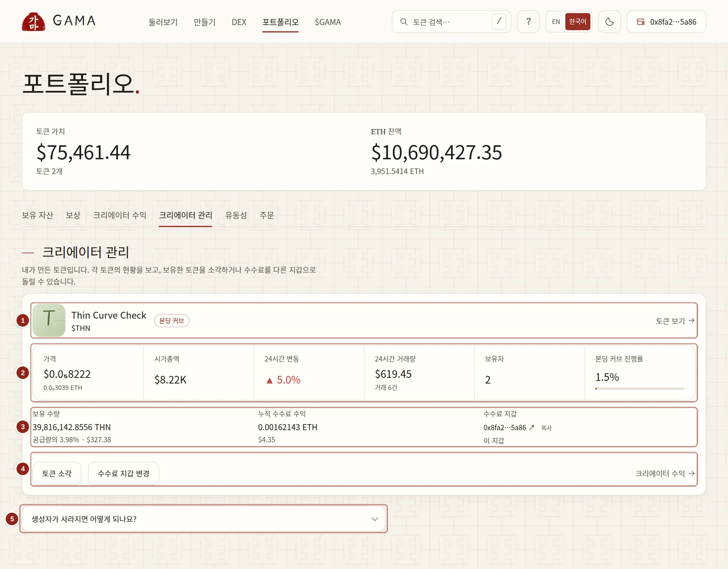Open the 둘러보기 nav menu
The image size is (728, 569).
point(163,22)
